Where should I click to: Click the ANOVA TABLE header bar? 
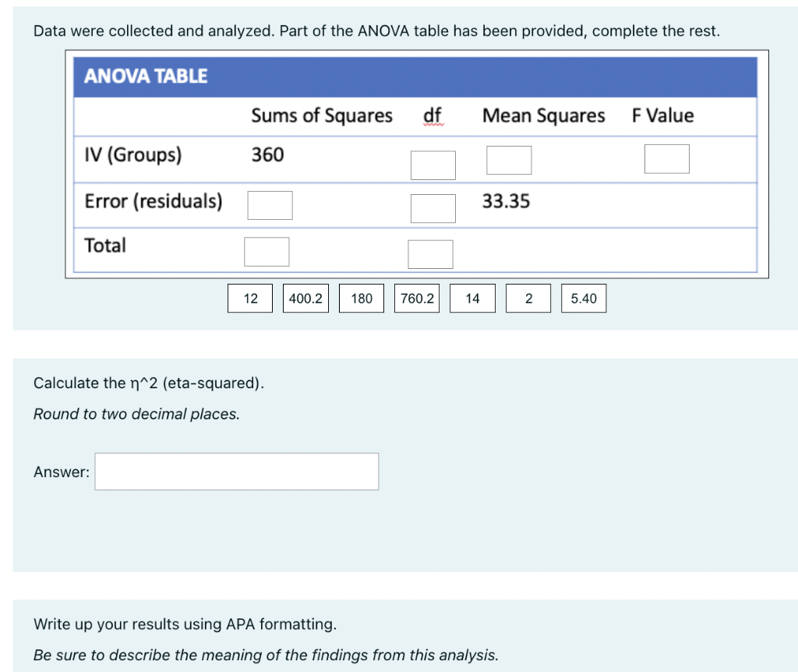(x=145, y=76)
